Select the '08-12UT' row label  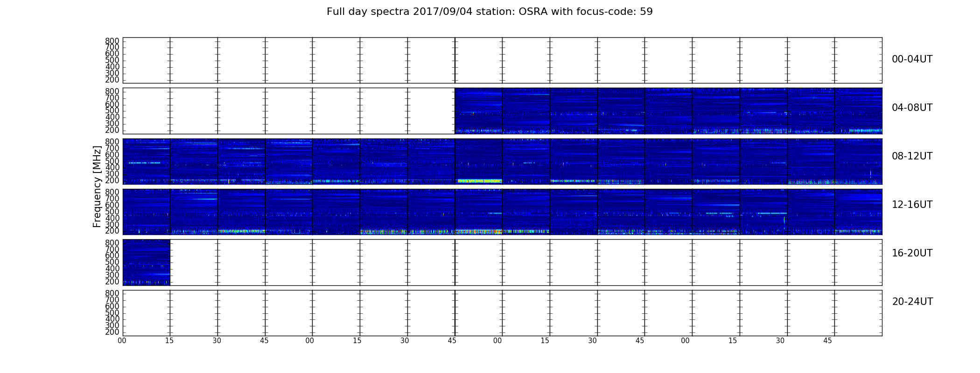pos(912,156)
